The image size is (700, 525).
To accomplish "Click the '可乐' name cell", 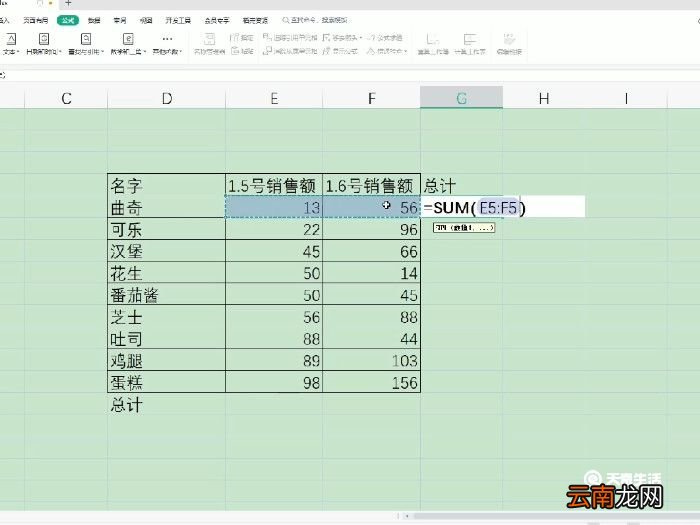I will (x=167, y=229).
